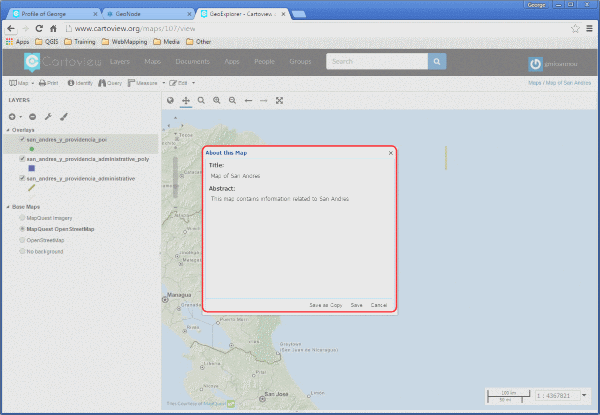Image resolution: width=600 pixels, height=415 pixels.
Task: Activate the Identify tool
Action: coord(80,83)
